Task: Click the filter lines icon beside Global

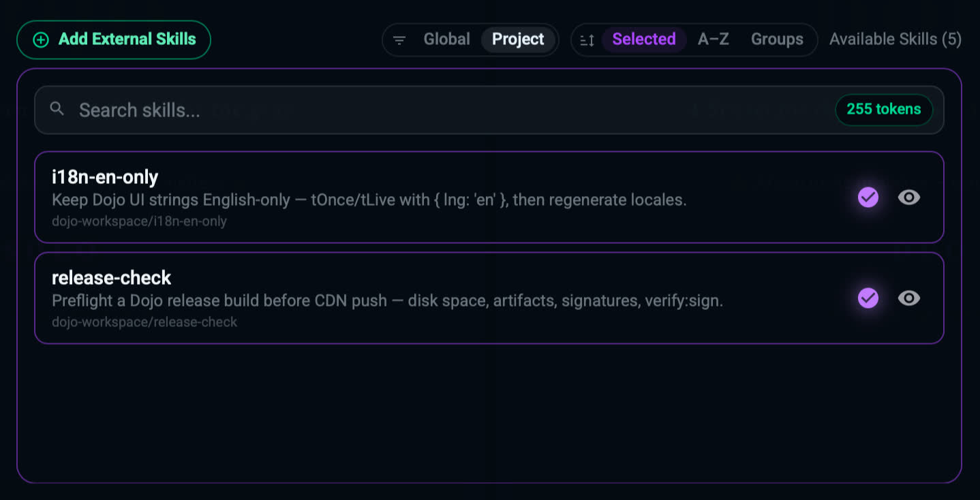Action: [400, 40]
